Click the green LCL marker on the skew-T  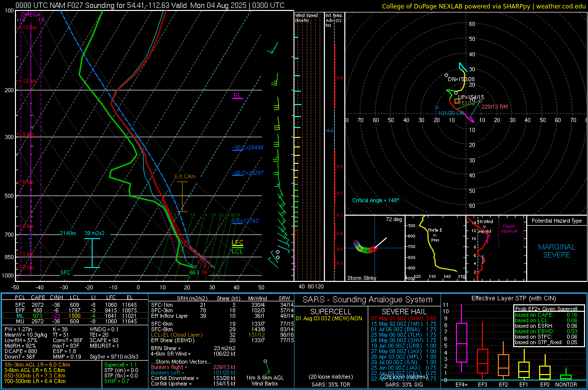coord(237,251)
